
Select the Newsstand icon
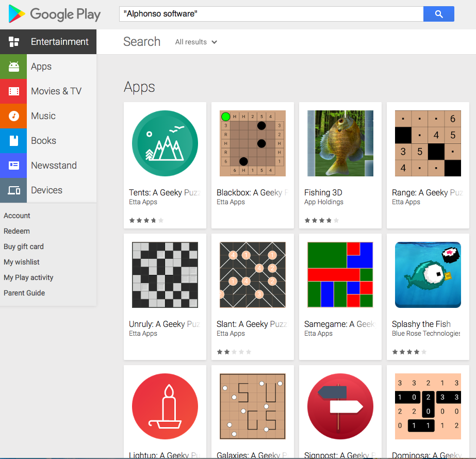point(13,166)
